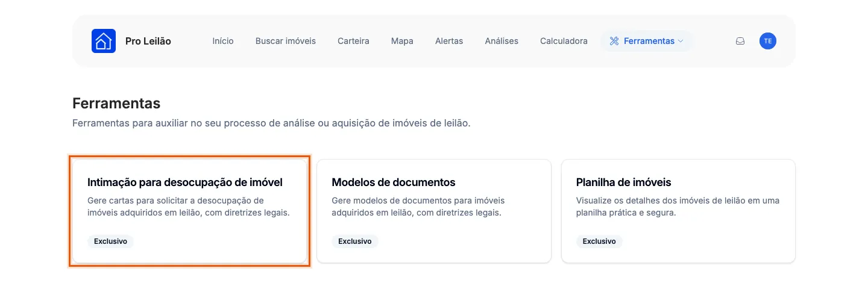Open the Carteira menu item
This screenshot has height=283, width=868.
coord(353,41)
